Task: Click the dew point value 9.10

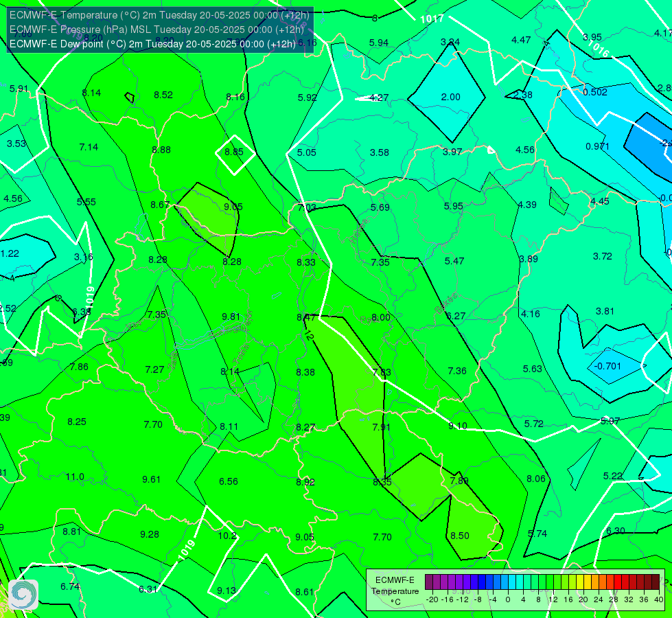Action: [458, 426]
